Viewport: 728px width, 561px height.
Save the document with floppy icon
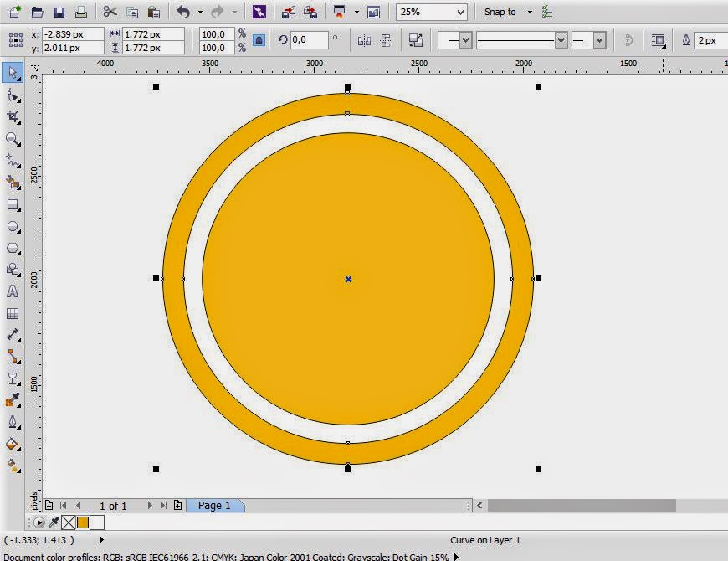[59, 12]
